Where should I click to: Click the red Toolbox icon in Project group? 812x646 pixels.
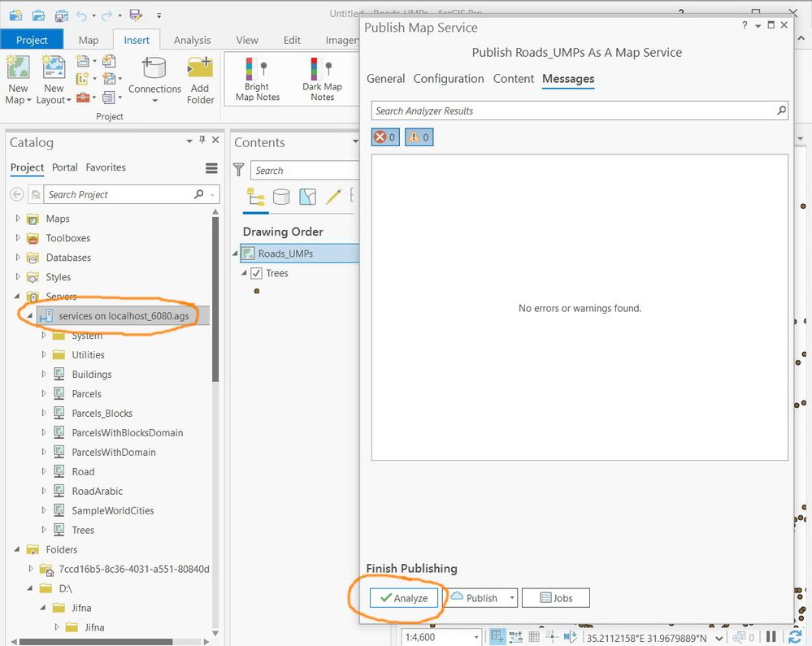point(83,98)
